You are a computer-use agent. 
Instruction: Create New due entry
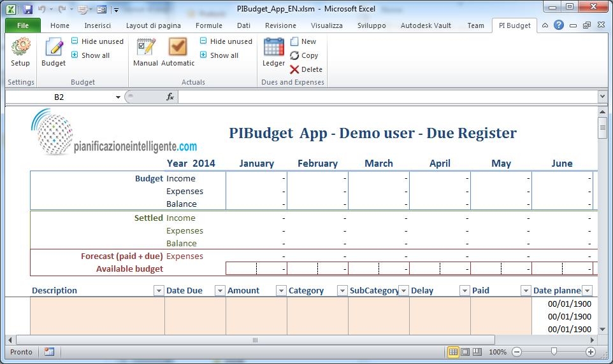pos(303,41)
